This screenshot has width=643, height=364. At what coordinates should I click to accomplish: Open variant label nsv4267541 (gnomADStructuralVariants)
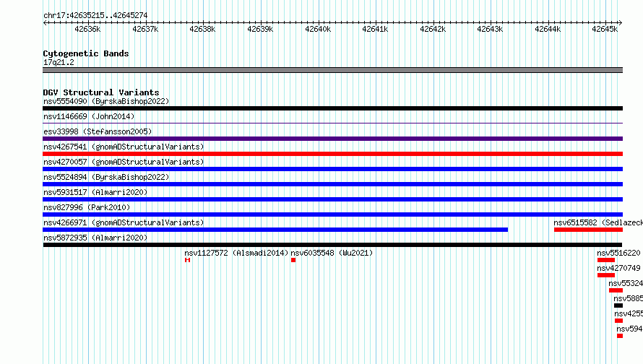click(124, 147)
